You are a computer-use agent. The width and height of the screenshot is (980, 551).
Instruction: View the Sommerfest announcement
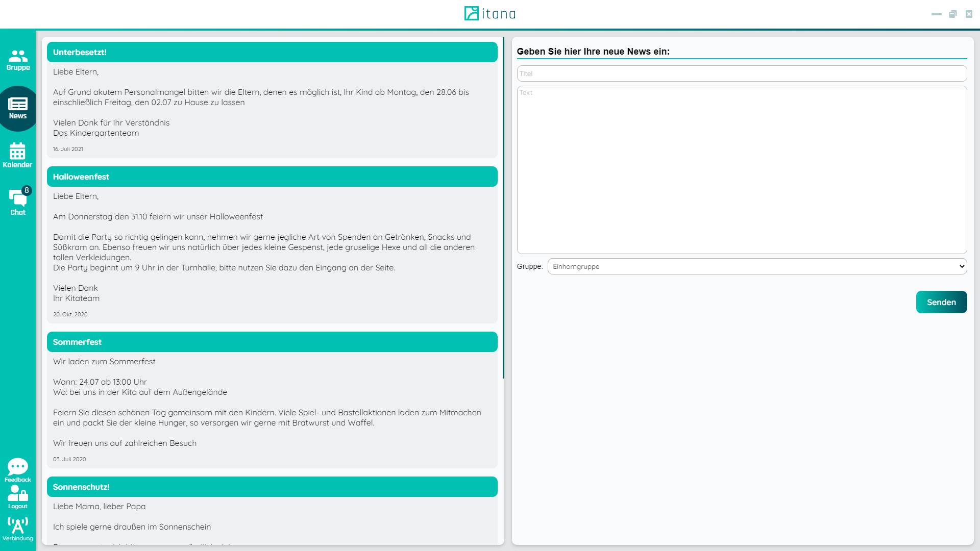[272, 342]
